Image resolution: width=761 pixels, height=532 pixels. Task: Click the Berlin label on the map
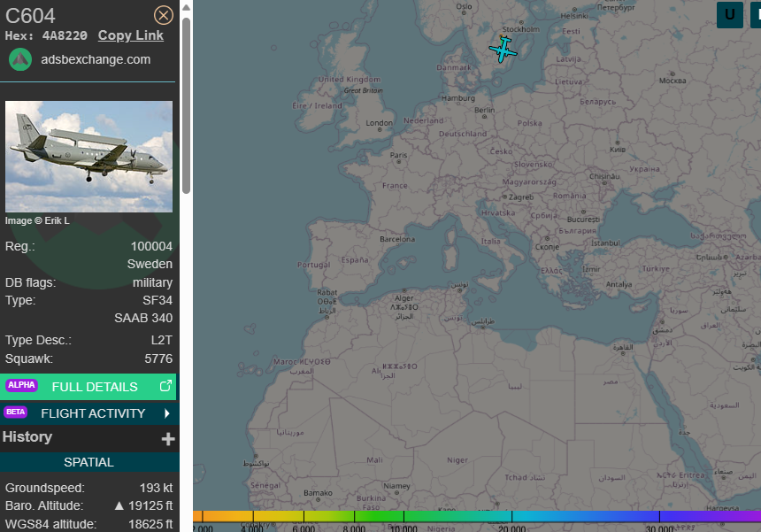coord(484,110)
